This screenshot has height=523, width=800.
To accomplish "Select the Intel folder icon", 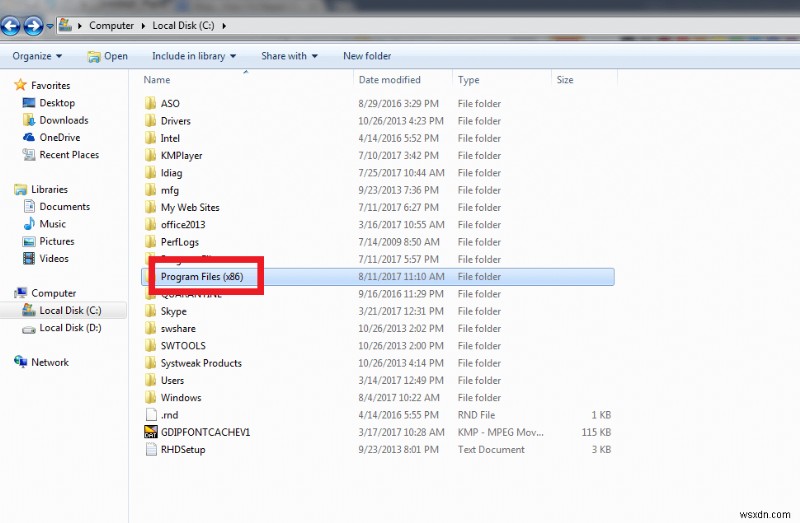I will tap(150, 138).
